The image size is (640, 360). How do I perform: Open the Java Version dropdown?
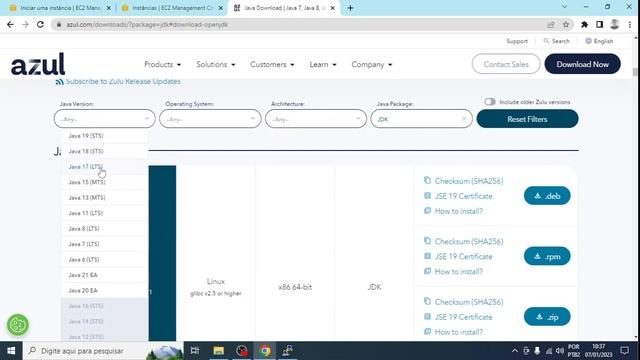pos(104,119)
